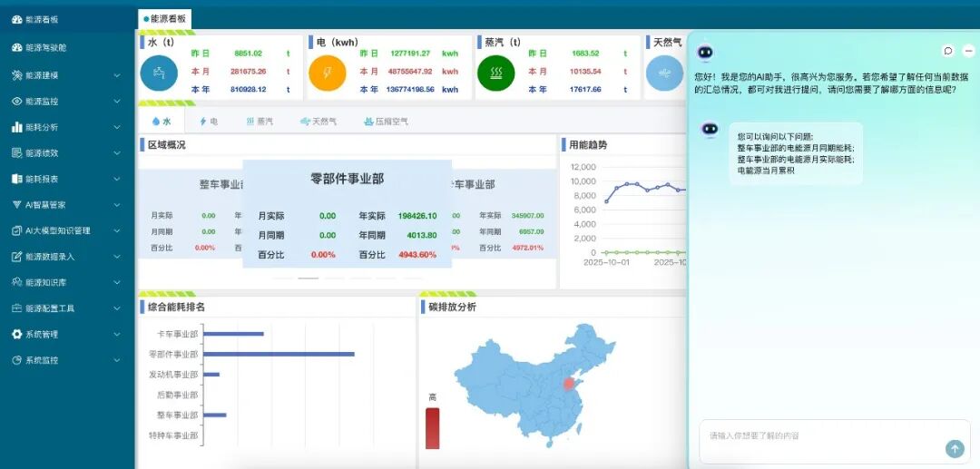Image resolution: width=980 pixels, height=469 pixels.
Task: Expand the AI大模型知识管理 chevron
Action: click(x=117, y=231)
